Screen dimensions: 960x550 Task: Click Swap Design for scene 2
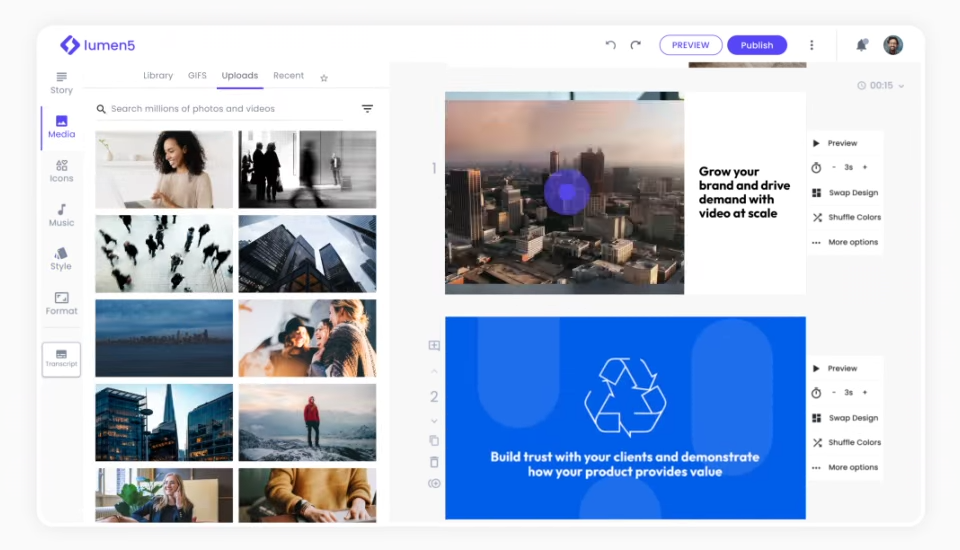tap(846, 418)
